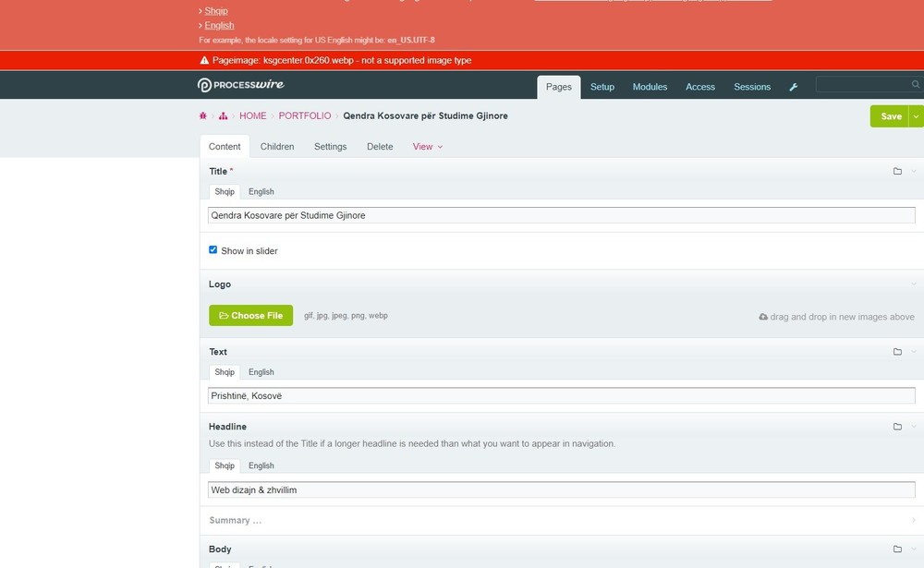Click the search magnifier icon
The width and height of the screenshot is (924, 568).
coord(915,85)
